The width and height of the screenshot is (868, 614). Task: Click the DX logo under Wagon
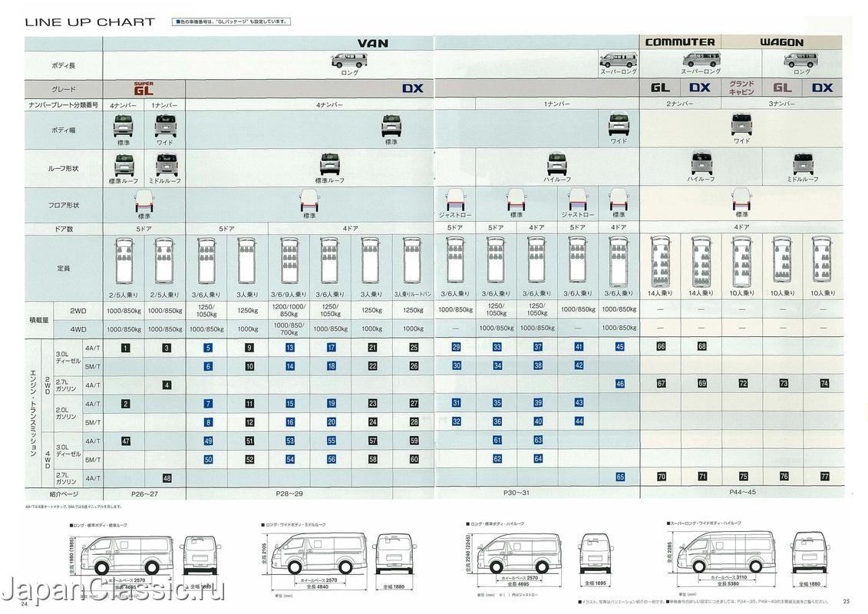pyautogui.click(x=822, y=87)
